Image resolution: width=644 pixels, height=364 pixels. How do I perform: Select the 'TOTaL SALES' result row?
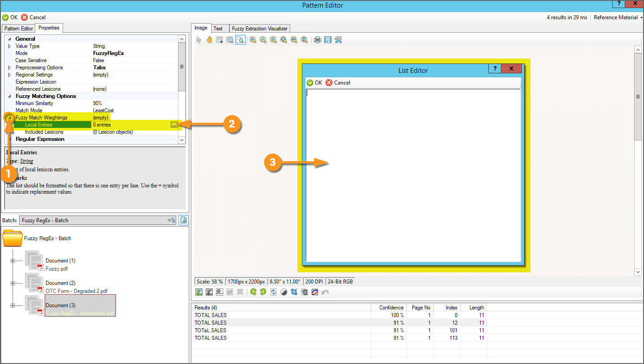pos(339,330)
